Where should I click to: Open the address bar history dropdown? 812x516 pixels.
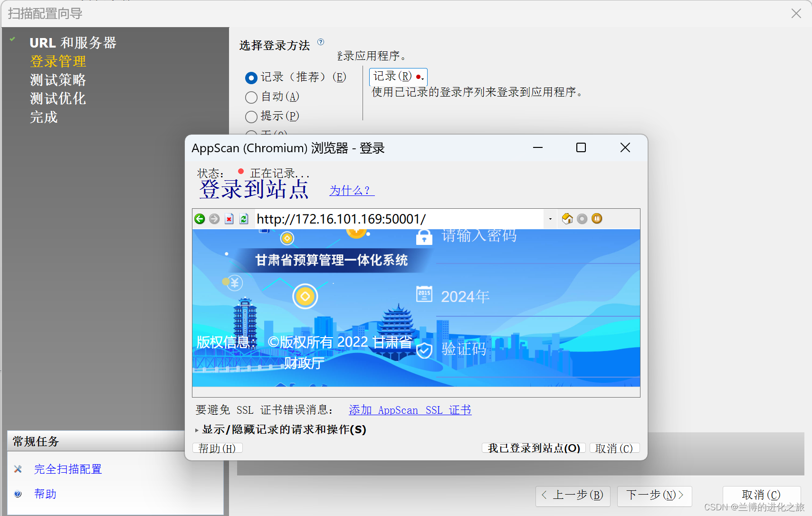(x=550, y=219)
